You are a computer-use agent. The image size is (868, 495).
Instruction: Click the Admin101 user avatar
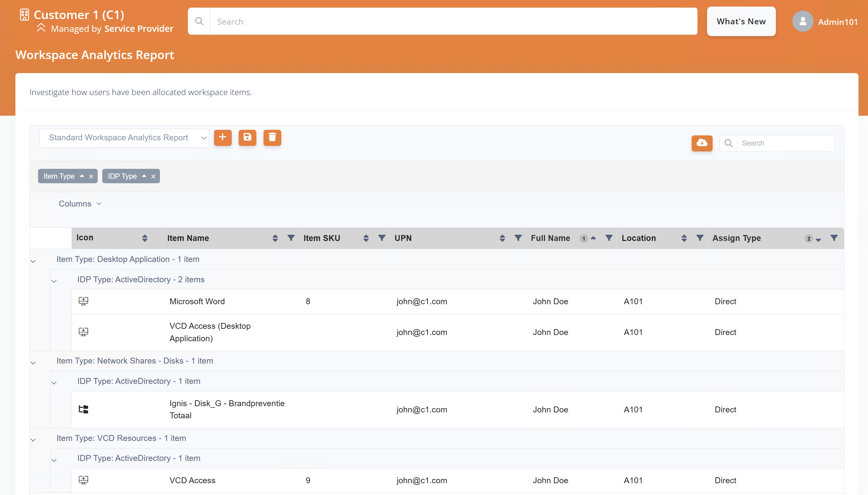(802, 21)
